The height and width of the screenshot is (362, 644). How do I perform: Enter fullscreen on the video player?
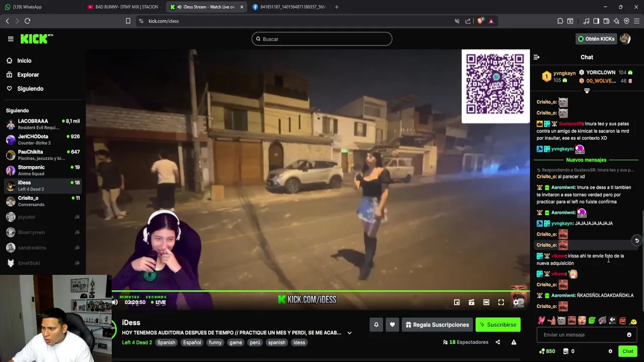(x=501, y=302)
